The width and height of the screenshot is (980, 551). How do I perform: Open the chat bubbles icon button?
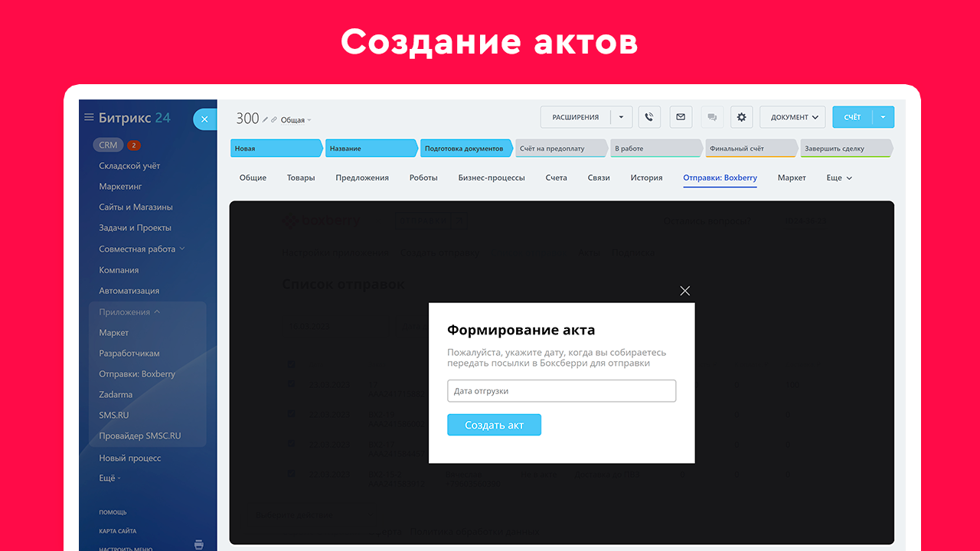(712, 117)
